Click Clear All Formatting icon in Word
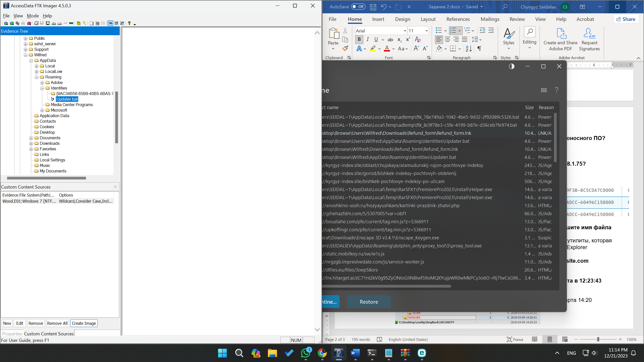644x362 pixels. click(x=418, y=39)
